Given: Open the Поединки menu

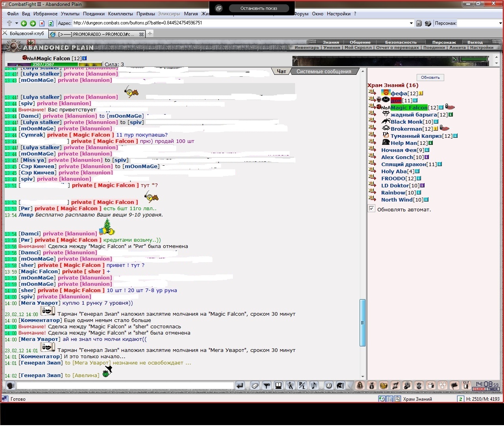Looking at the screenshot, I should point(94,14).
